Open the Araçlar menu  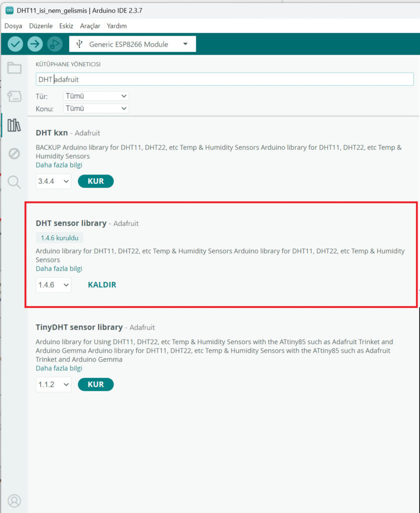[x=90, y=26]
